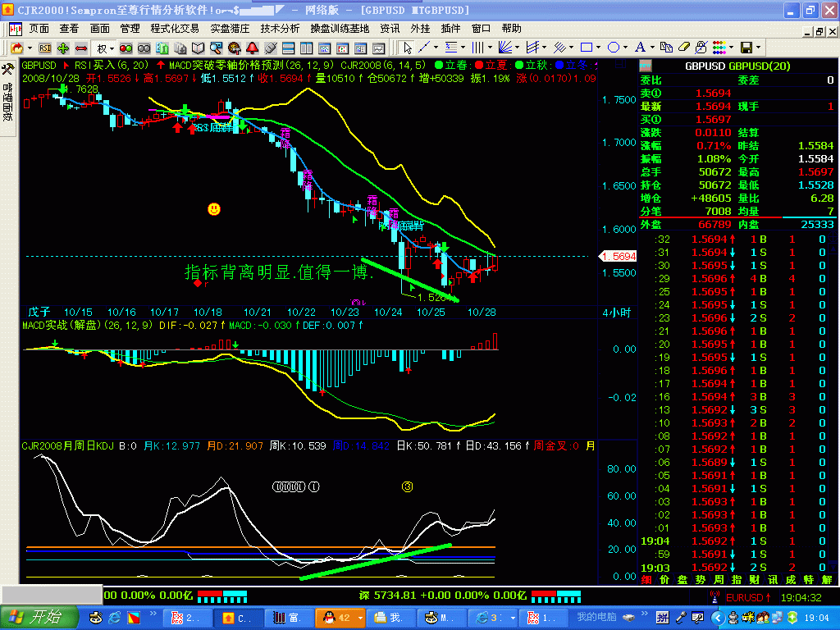Select the text annotation A tool
Viewport: 840px width, 630px height.
pyautogui.click(x=641, y=48)
